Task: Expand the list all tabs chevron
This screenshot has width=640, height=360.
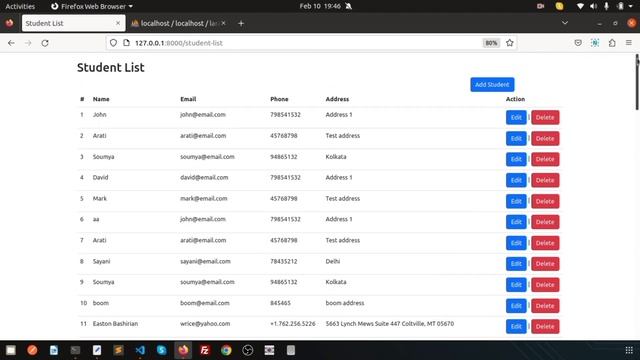Action: (565, 23)
